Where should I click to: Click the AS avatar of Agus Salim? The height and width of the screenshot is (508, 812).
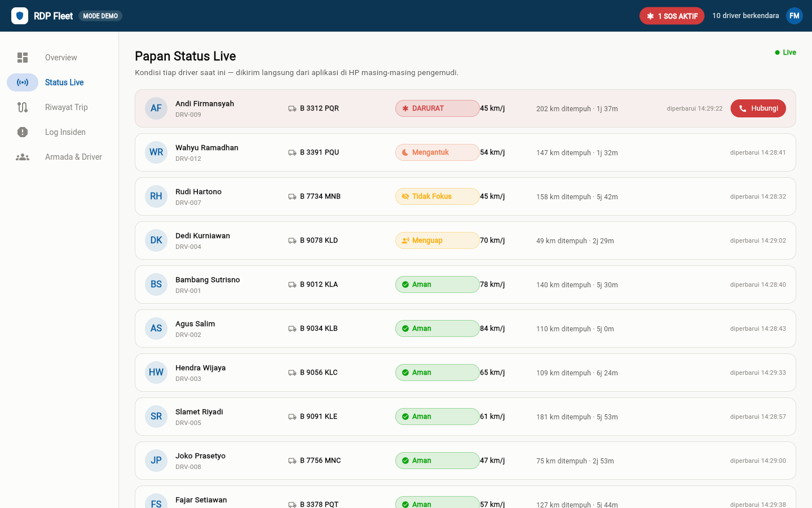tap(156, 329)
